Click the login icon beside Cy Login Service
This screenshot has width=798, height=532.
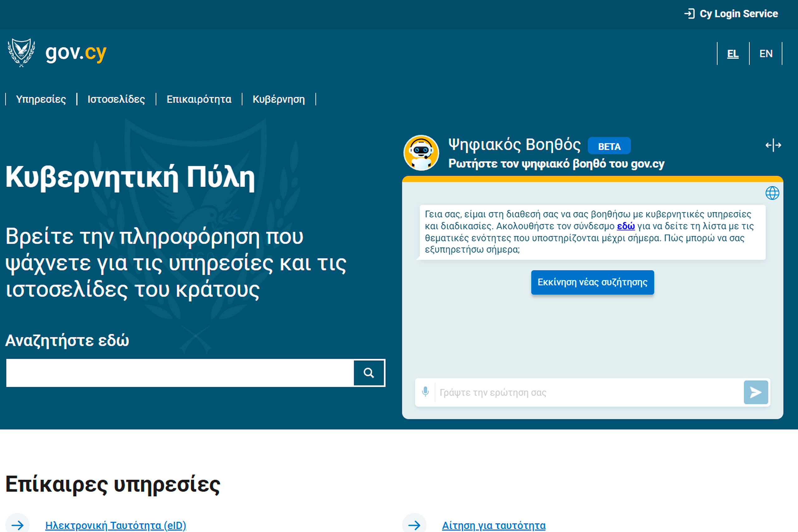(x=689, y=14)
